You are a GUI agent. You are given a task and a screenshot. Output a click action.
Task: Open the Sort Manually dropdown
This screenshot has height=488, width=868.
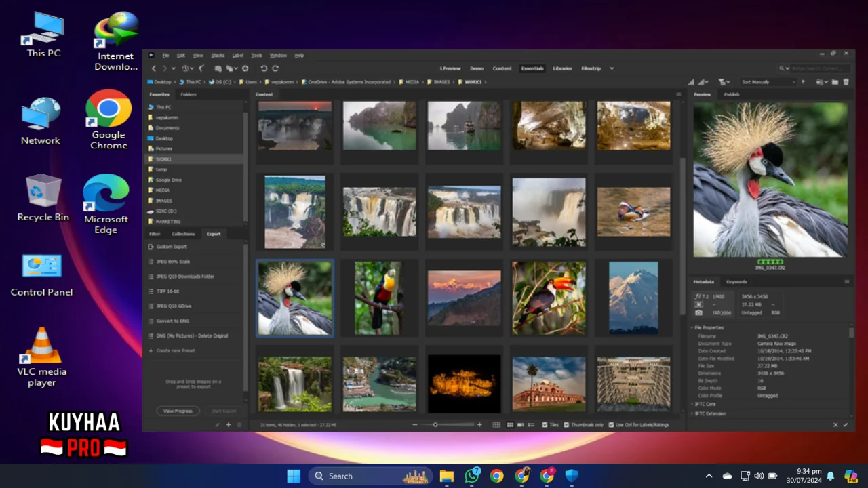tap(768, 82)
